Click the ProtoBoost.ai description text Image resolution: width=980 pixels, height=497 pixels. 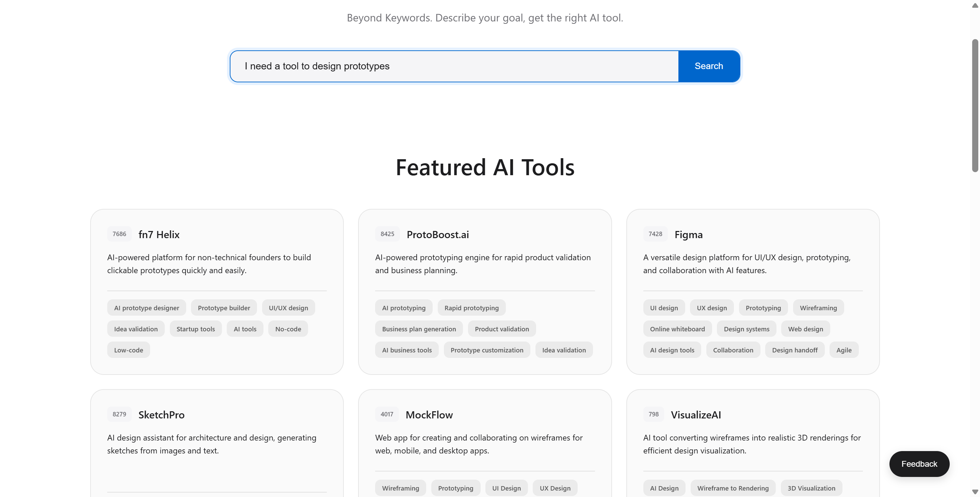coord(483,264)
